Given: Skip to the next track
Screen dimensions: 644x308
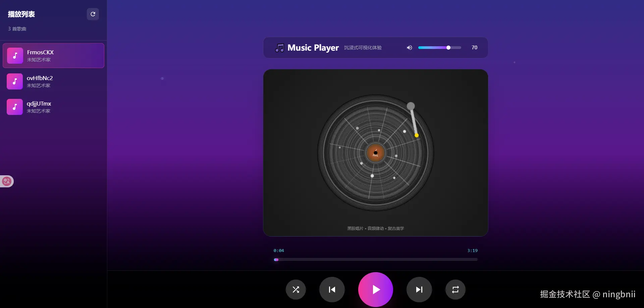Looking at the screenshot, I should (x=419, y=290).
